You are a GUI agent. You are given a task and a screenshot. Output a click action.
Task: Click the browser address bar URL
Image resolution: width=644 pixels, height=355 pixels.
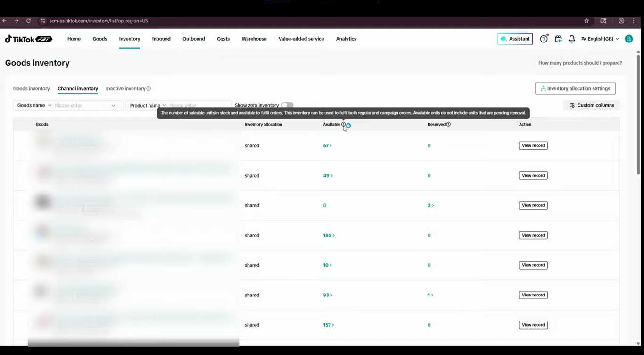point(99,21)
